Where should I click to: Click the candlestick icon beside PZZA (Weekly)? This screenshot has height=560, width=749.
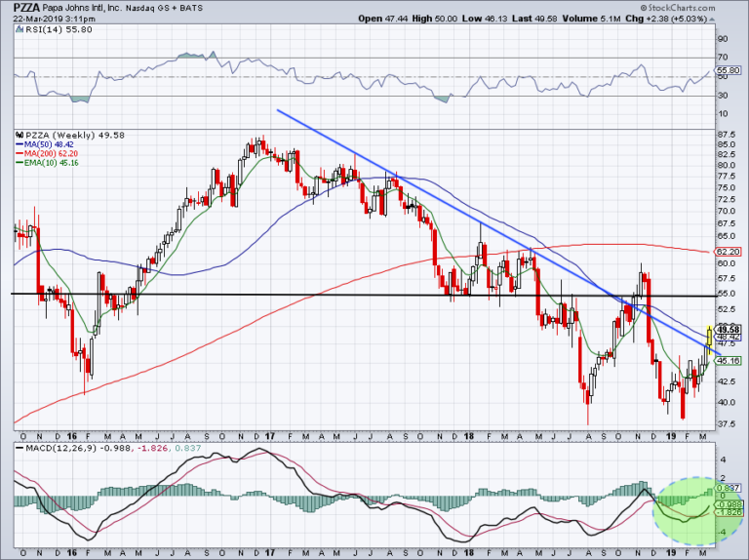(x=20, y=136)
